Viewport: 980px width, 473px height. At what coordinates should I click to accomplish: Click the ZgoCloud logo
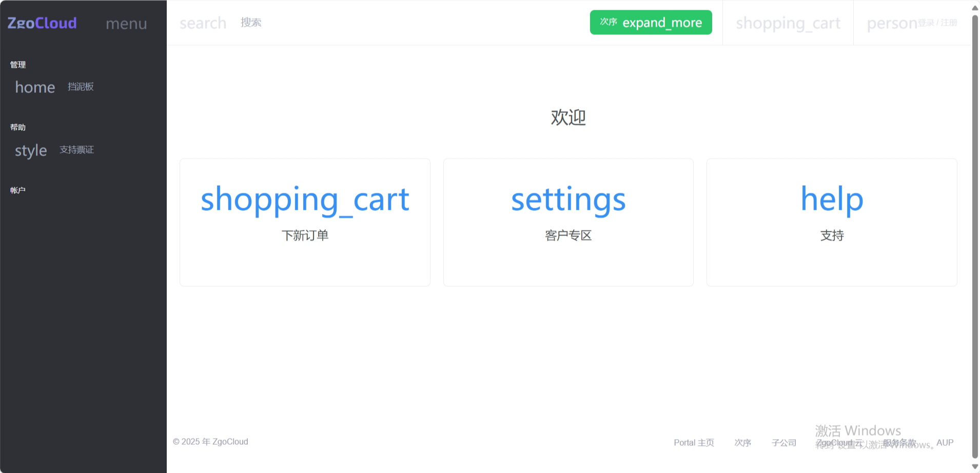click(x=42, y=23)
